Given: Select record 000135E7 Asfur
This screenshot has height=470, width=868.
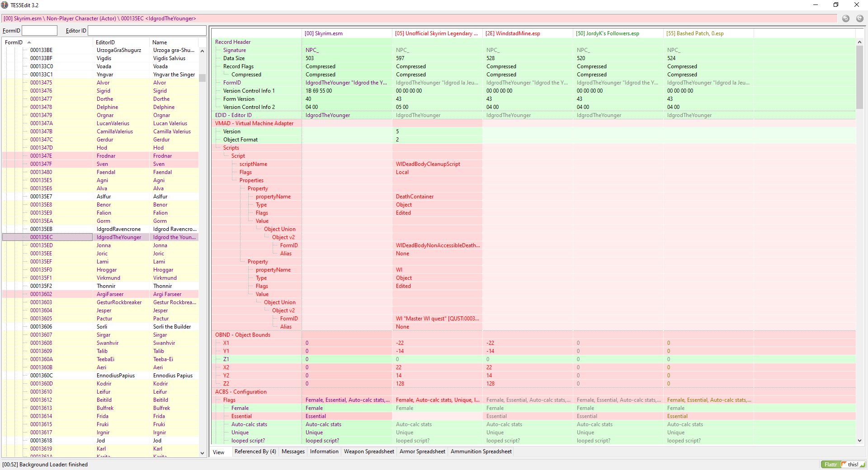Looking at the screenshot, I should [x=100, y=197].
